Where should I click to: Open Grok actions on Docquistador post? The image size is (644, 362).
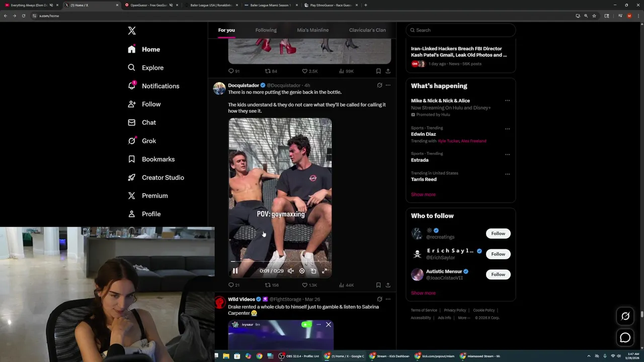(379, 85)
